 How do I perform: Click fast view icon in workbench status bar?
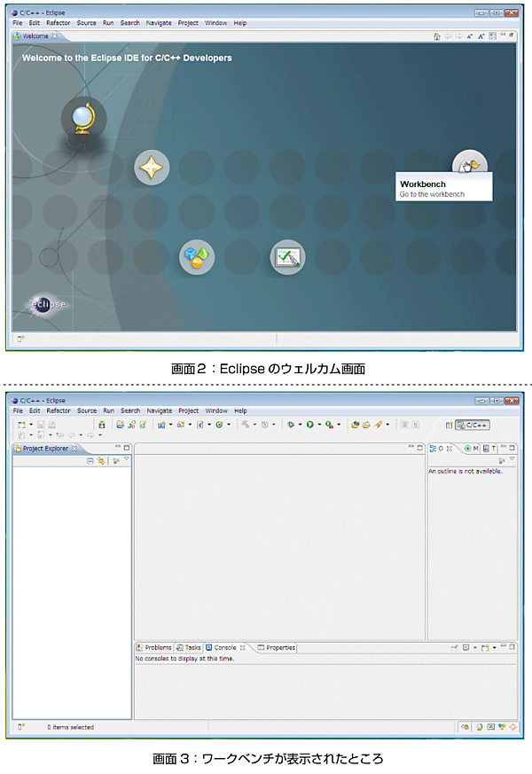[x=20, y=727]
